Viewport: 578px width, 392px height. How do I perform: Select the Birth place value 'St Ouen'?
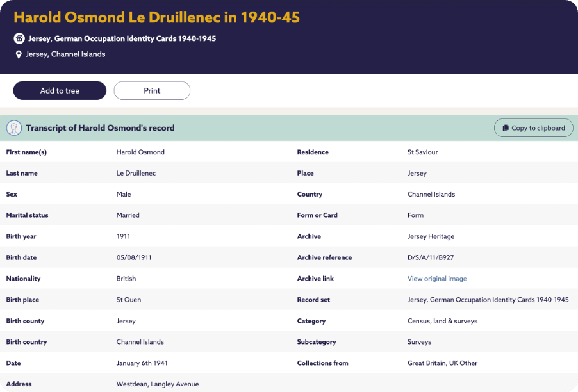[x=129, y=300]
